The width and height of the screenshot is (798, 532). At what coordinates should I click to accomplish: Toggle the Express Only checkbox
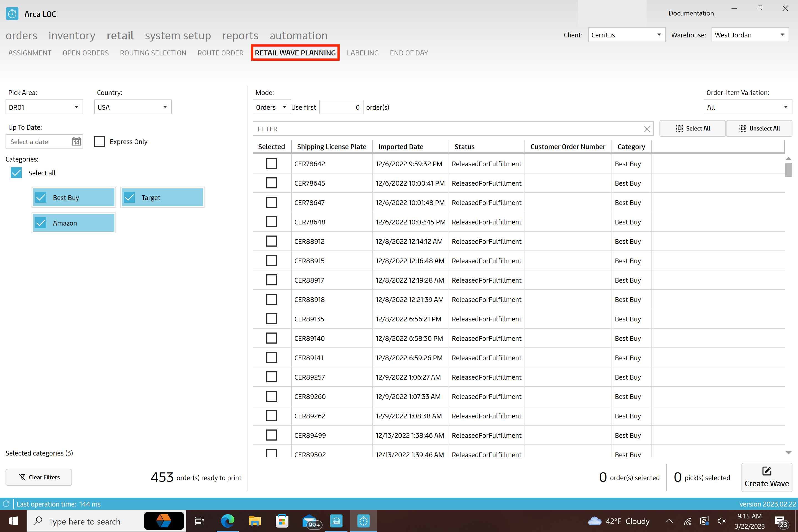[100, 141]
